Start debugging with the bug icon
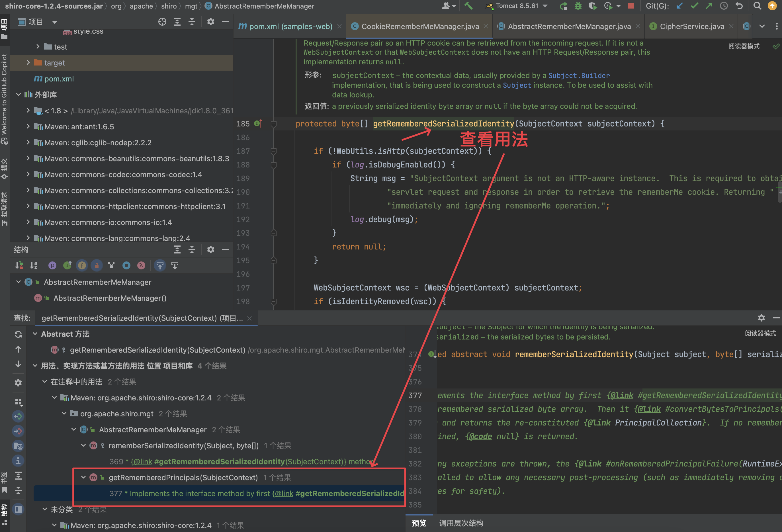This screenshot has width=782, height=532. point(578,6)
